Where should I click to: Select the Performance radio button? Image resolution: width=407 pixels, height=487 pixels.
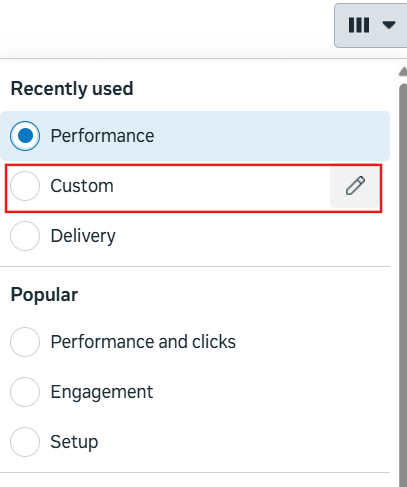point(25,136)
